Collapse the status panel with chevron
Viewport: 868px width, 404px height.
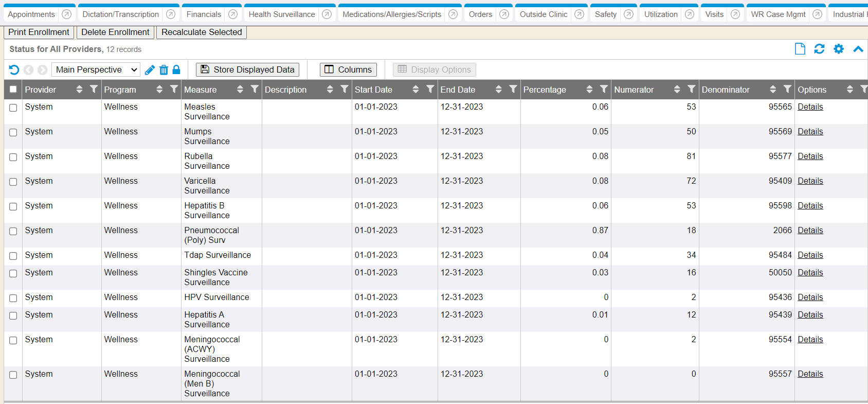858,49
